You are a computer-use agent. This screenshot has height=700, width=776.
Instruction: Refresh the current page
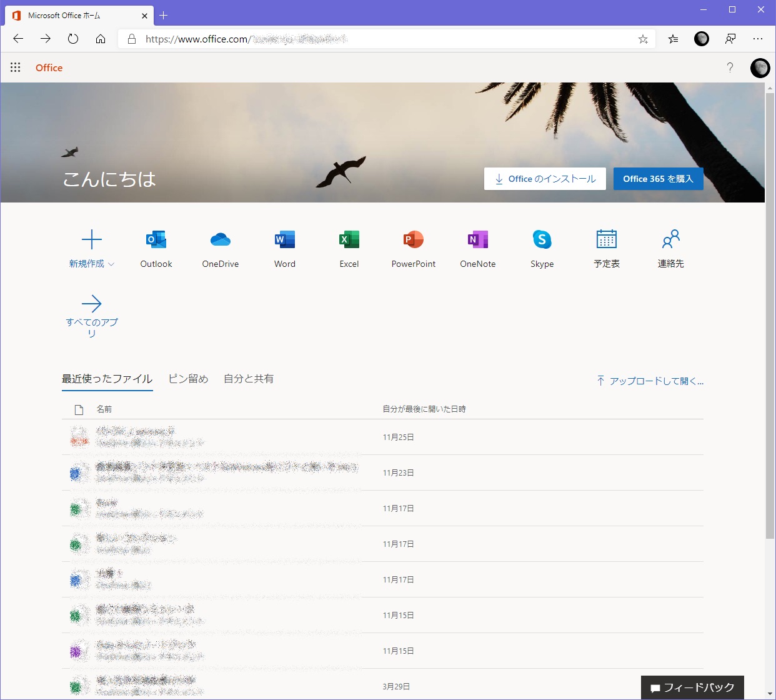[73, 39]
